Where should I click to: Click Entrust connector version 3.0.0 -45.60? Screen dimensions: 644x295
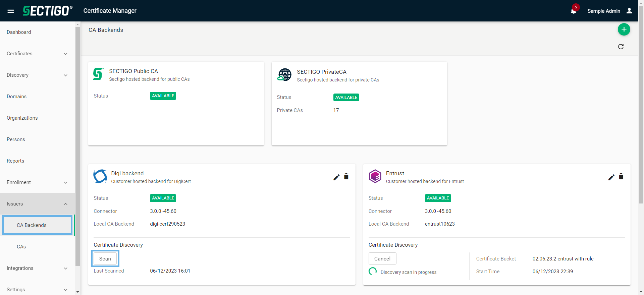click(x=438, y=211)
